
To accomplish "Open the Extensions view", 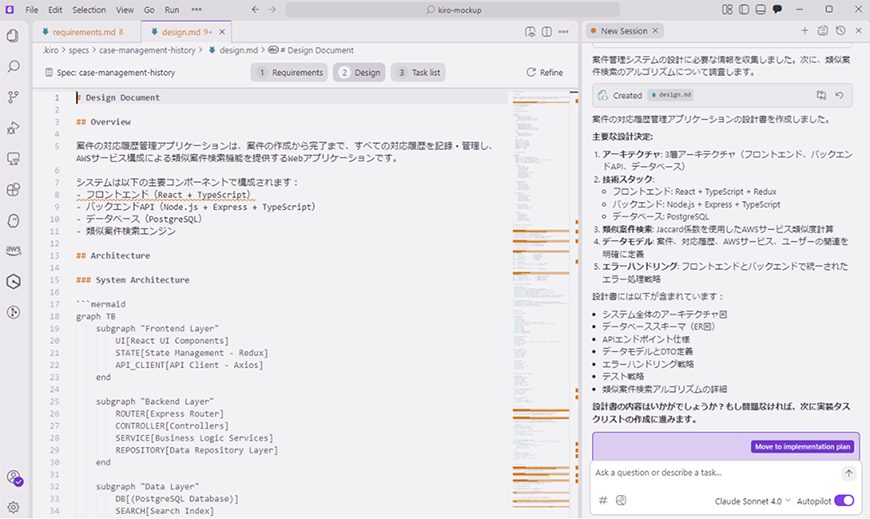I will [13, 190].
